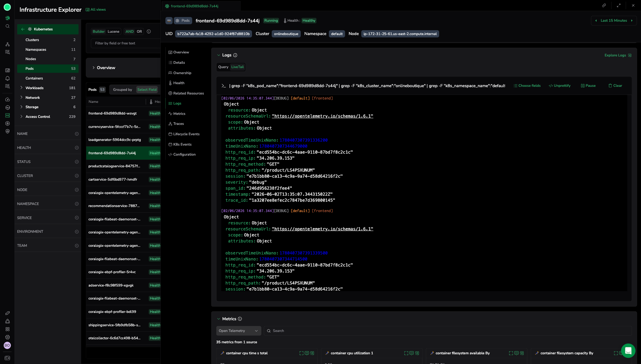Click the info icon next to Logs
This screenshot has width=641, height=364.
pyautogui.click(x=235, y=55)
